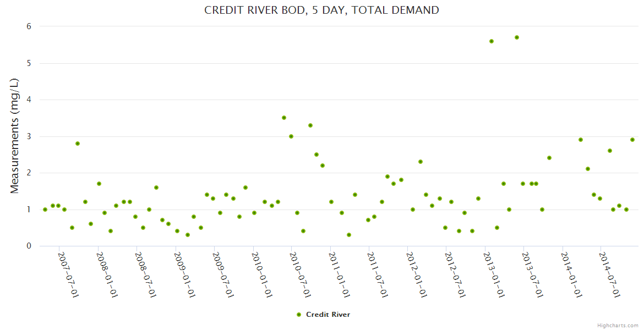644x330 pixels.
Task: Select the 3.3 mg/L point in 2010
Action: [310, 125]
